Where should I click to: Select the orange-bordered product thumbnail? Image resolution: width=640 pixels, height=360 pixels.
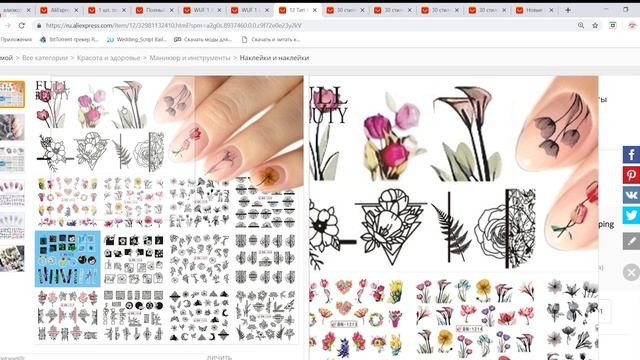coord(12,94)
